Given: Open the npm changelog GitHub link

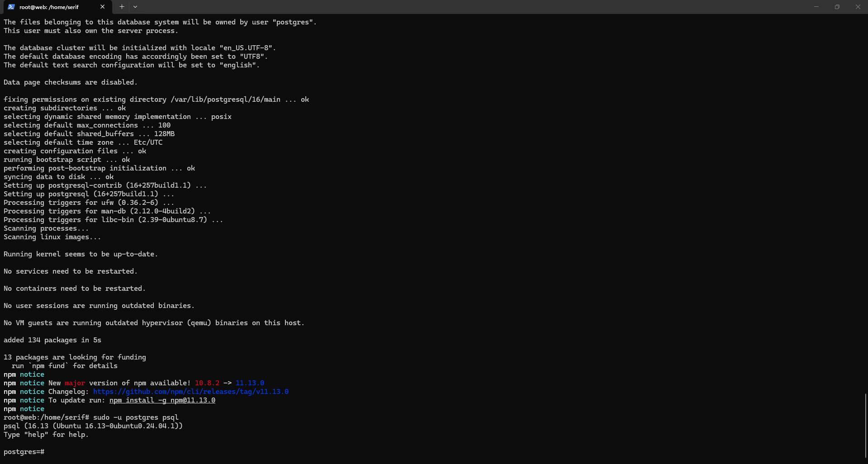Looking at the screenshot, I should click(191, 392).
